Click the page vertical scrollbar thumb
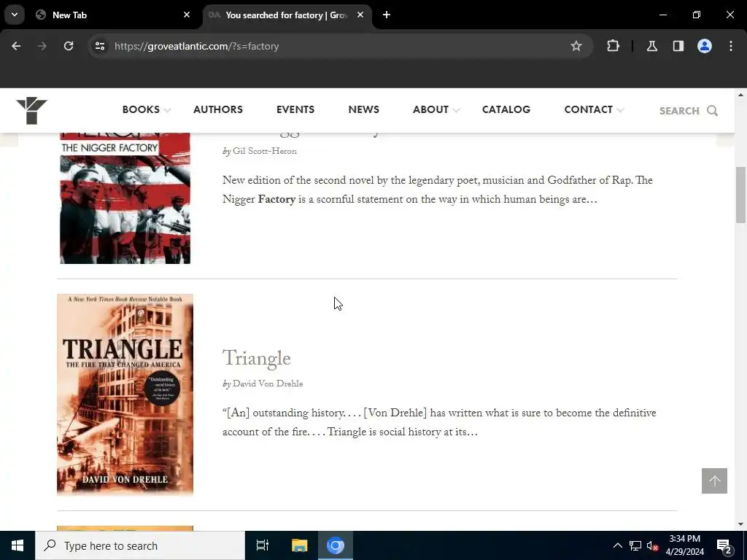The image size is (747, 560). point(741,195)
